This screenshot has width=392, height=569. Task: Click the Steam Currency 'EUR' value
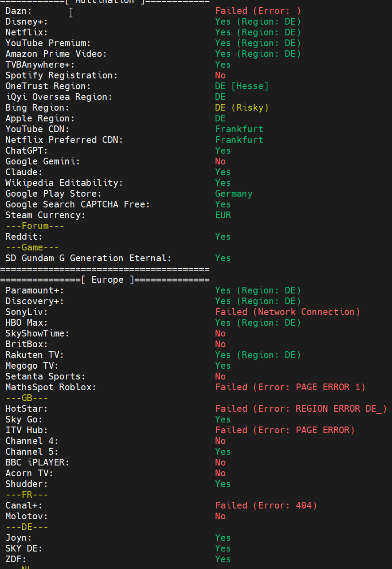tap(223, 215)
